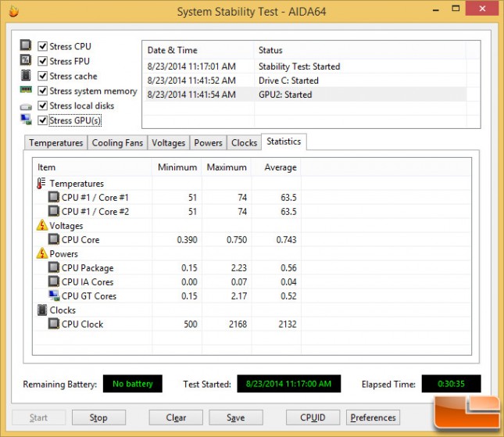
Task: Switch to the Voltages tab
Action: pos(169,142)
